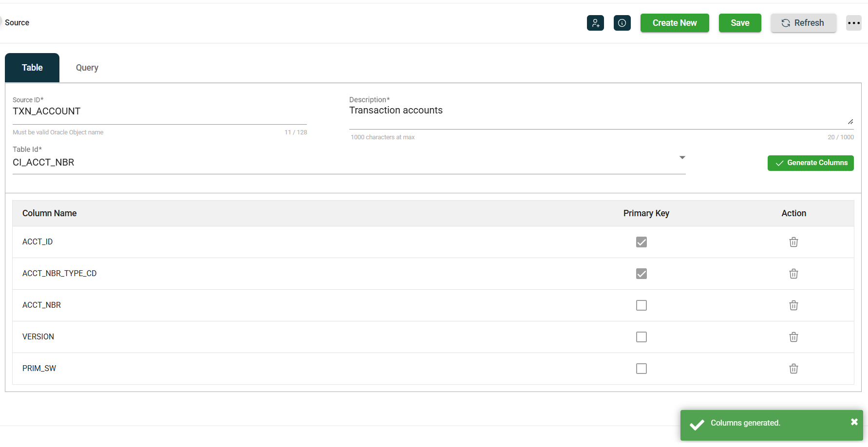Toggle primary key for ACCT_NBR_TYPE_CD
The image size is (868, 447).
[x=641, y=274]
